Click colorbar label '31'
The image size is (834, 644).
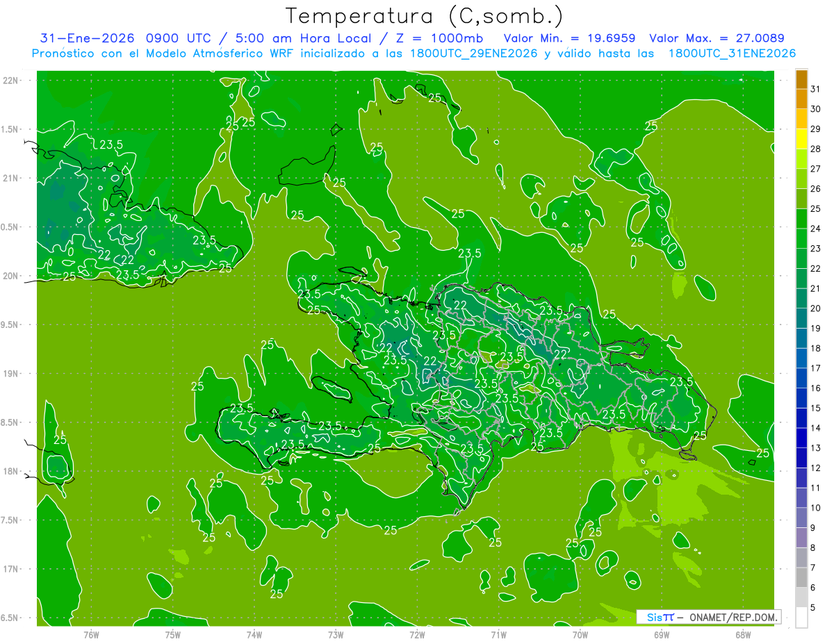click(x=816, y=89)
